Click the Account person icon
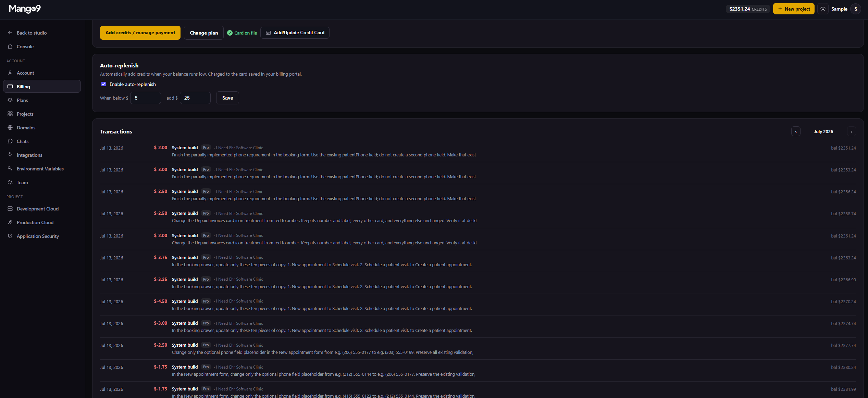Image resolution: width=868 pixels, height=398 pixels. pyautogui.click(x=10, y=73)
